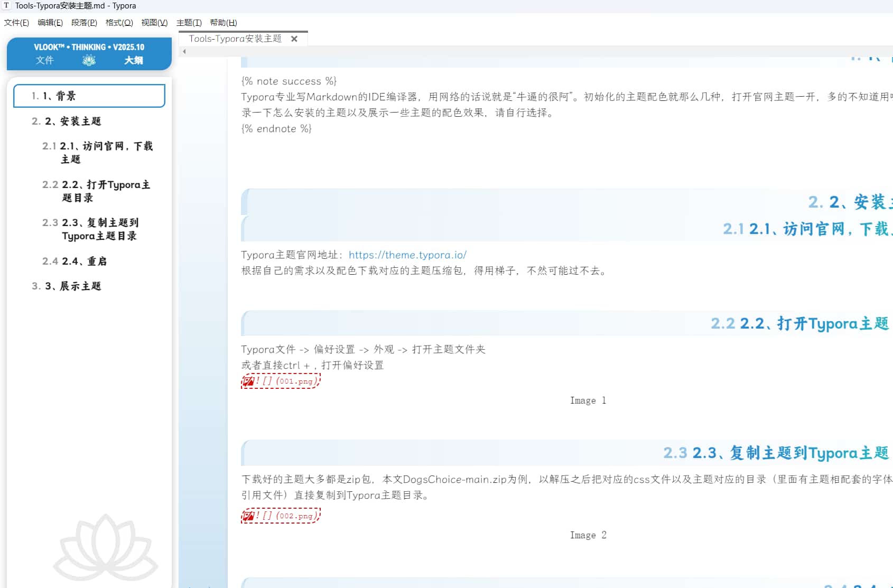
Task: Select outline item 2、安装主题
Action: 72,121
